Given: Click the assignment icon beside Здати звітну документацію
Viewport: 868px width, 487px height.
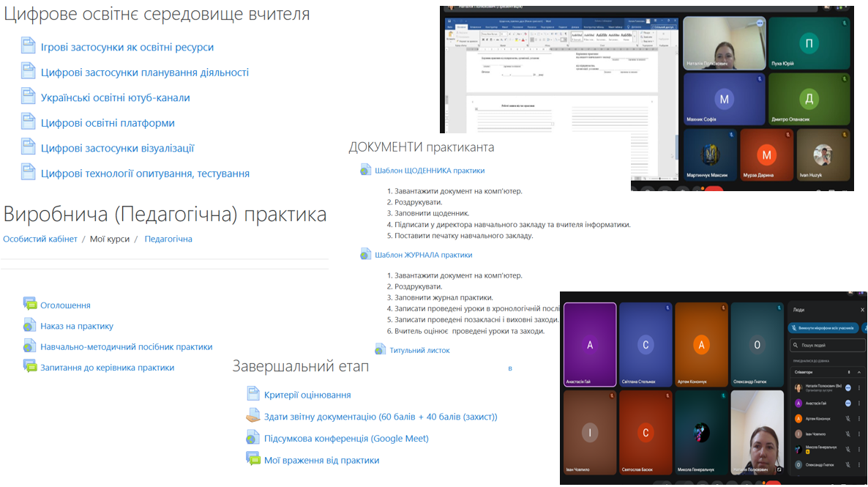Looking at the screenshot, I should pos(252,416).
